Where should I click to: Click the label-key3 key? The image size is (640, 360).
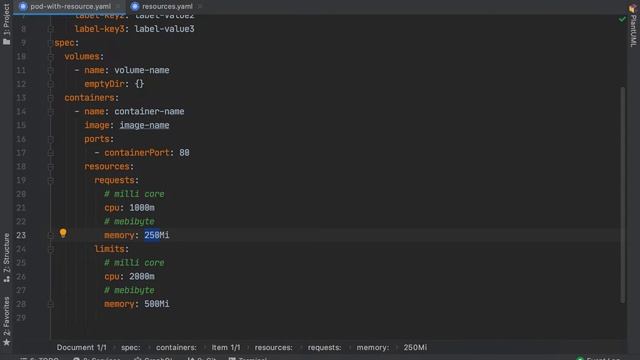[x=99, y=29]
